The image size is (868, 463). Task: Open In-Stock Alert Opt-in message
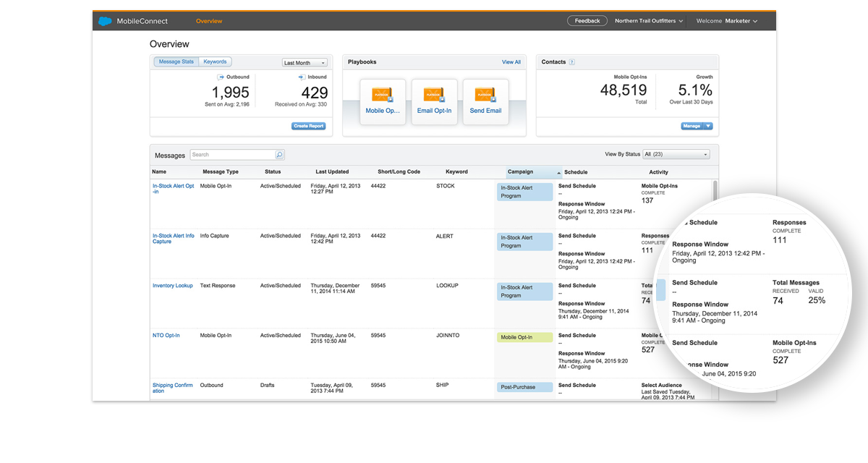[x=174, y=189]
